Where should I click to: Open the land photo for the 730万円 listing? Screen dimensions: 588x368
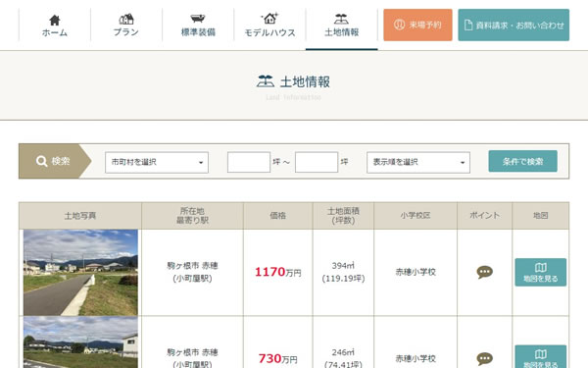point(80,342)
